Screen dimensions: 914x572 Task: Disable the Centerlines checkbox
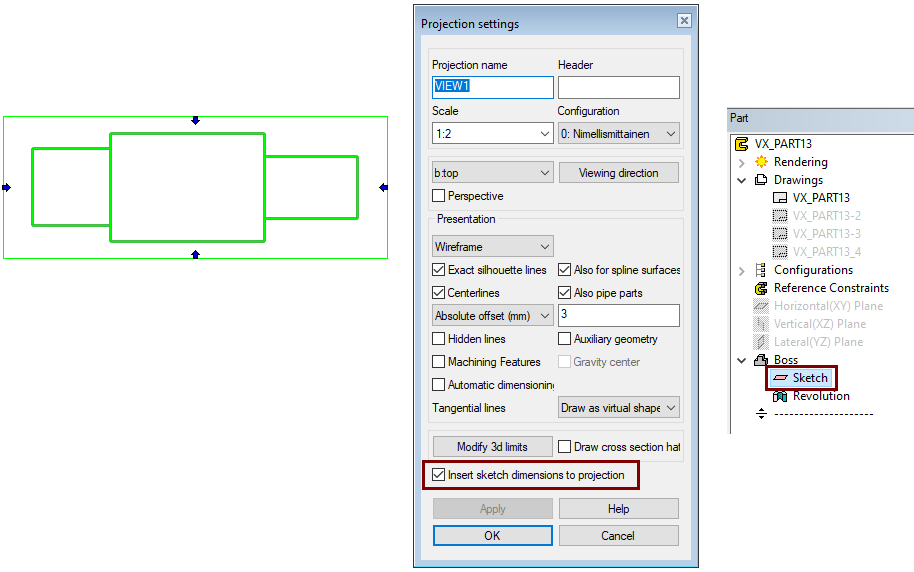(x=438, y=293)
